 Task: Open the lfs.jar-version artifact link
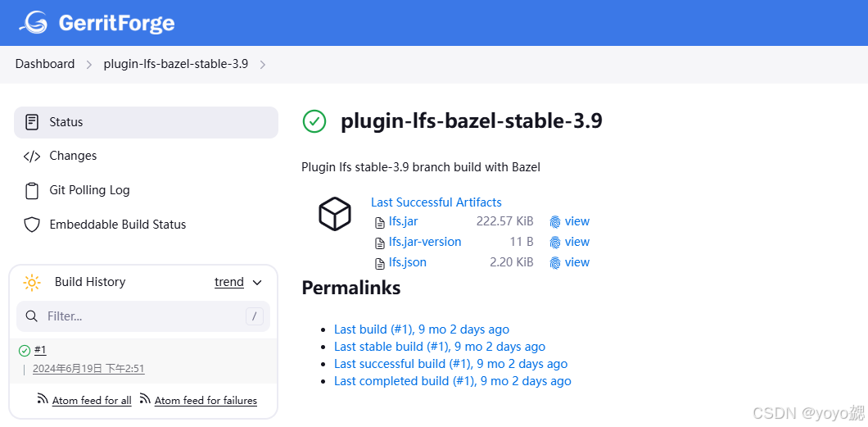(425, 242)
